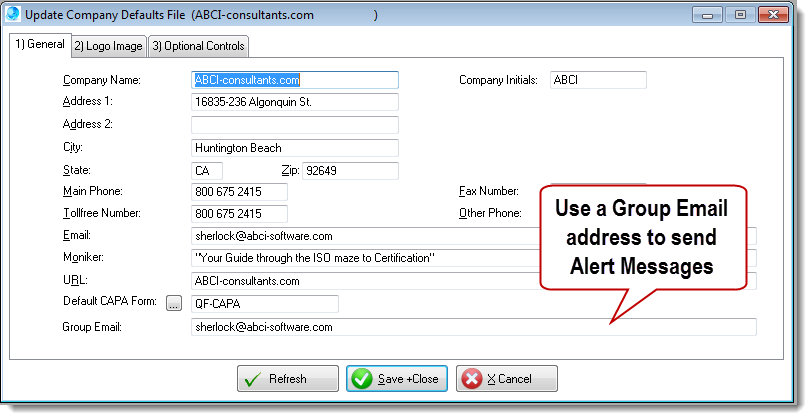Focus the Company Initials field
Image resolution: width=812 pixels, height=420 pixels.
pyautogui.click(x=597, y=80)
